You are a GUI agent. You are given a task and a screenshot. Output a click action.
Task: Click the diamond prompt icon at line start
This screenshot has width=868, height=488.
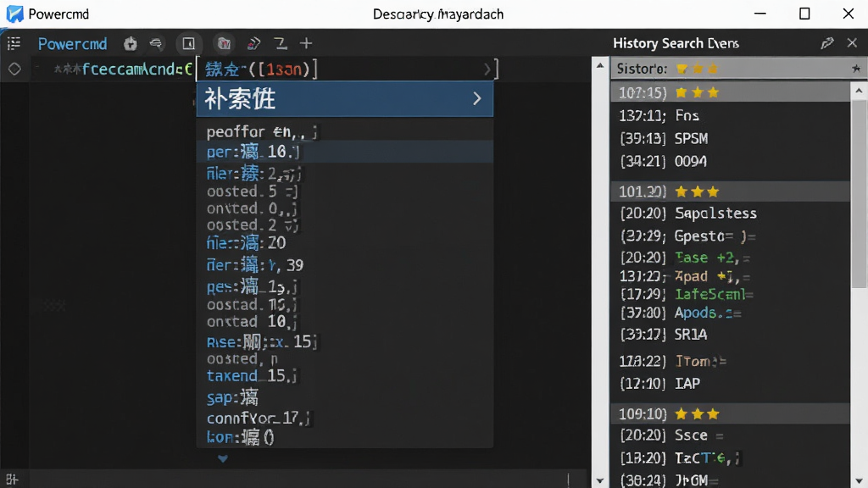[x=14, y=69]
